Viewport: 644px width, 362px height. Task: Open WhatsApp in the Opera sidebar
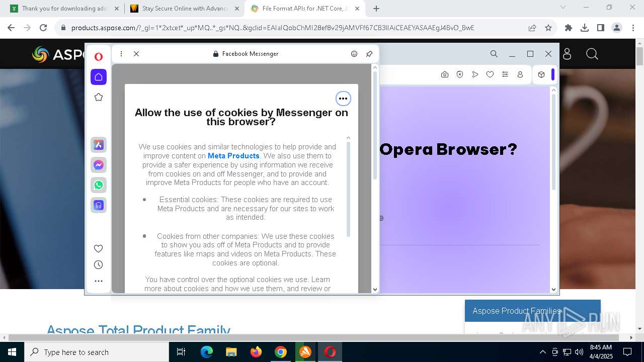click(x=99, y=185)
